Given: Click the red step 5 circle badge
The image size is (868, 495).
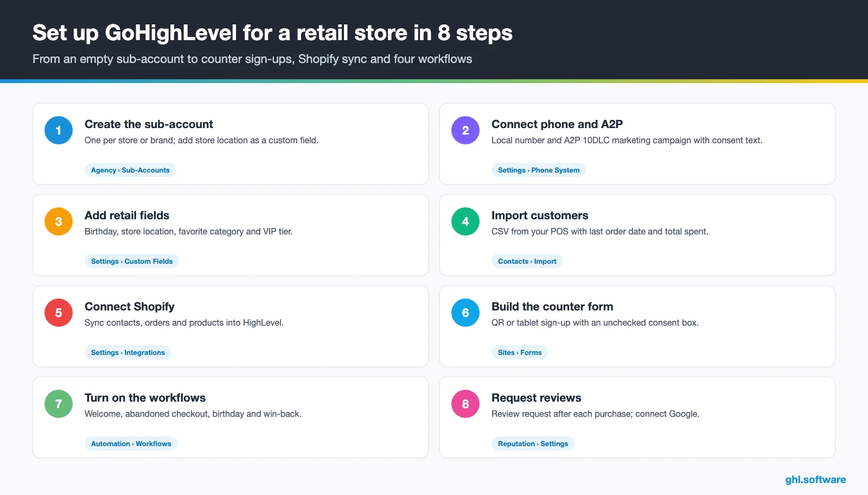Looking at the screenshot, I should [x=59, y=313].
